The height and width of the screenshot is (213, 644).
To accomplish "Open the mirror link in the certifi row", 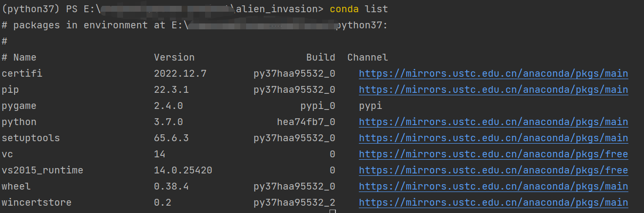I will (x=494, y=74).
